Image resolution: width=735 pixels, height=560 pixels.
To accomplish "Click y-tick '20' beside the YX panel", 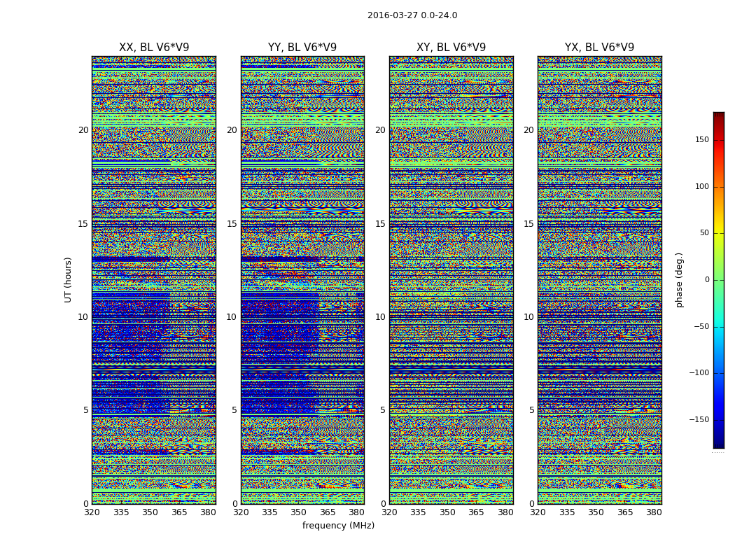I will 528,130.
